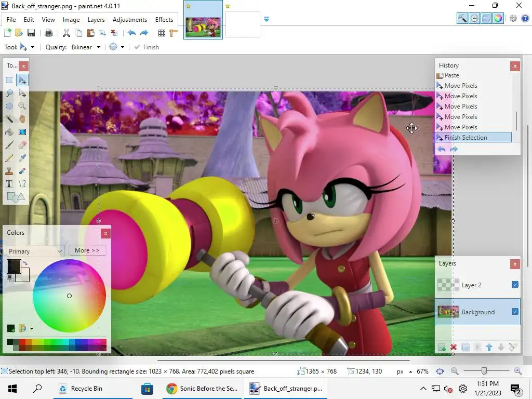
Task: Select the Rectangle Select tool
Action: pos(9,80)
